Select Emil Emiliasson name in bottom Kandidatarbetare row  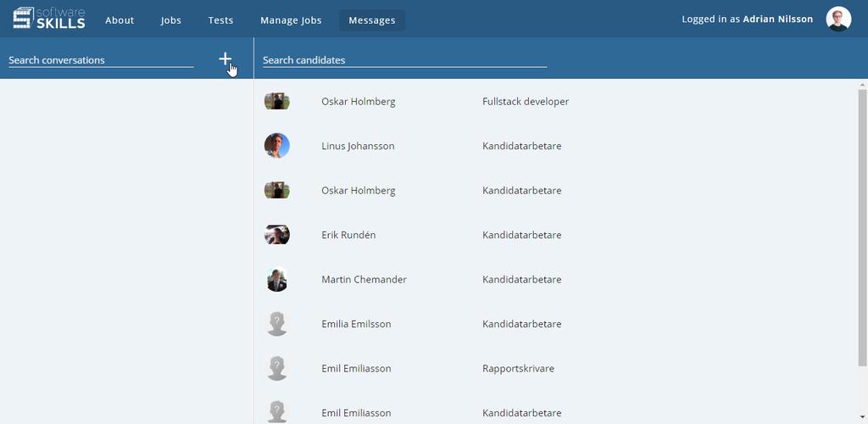[x=356, y=412]
